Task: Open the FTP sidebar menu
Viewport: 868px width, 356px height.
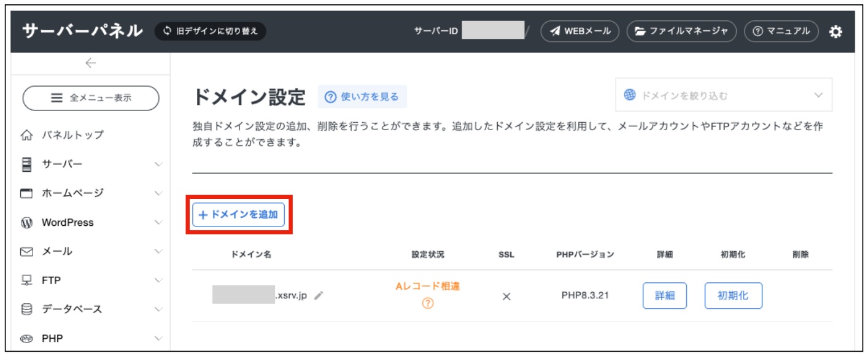Action: coord(91,281)
